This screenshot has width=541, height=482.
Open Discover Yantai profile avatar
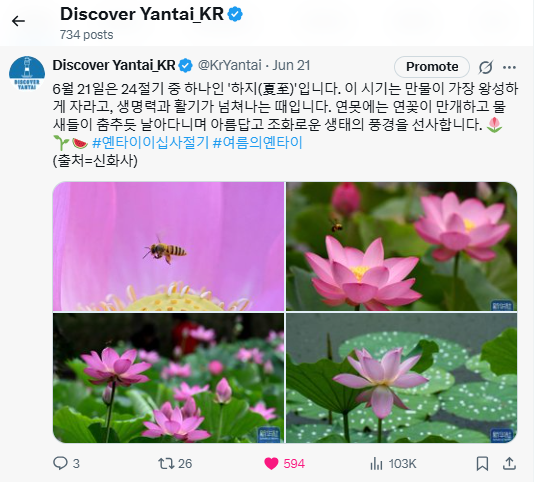(27, 73)
